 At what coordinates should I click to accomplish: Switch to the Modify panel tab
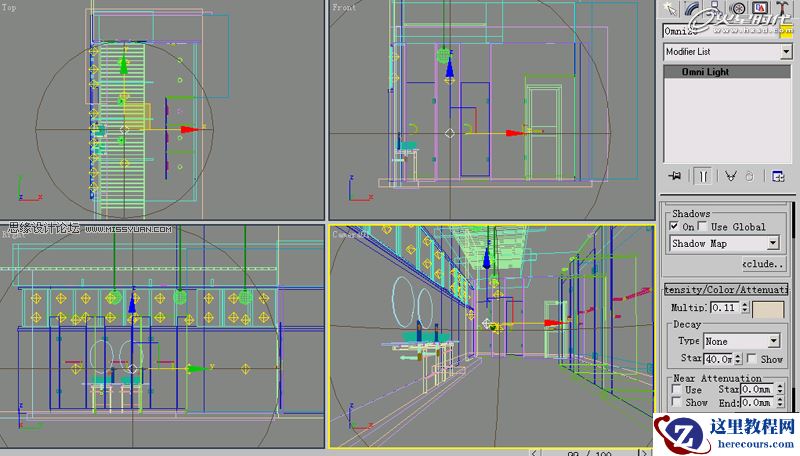[692, 9]
